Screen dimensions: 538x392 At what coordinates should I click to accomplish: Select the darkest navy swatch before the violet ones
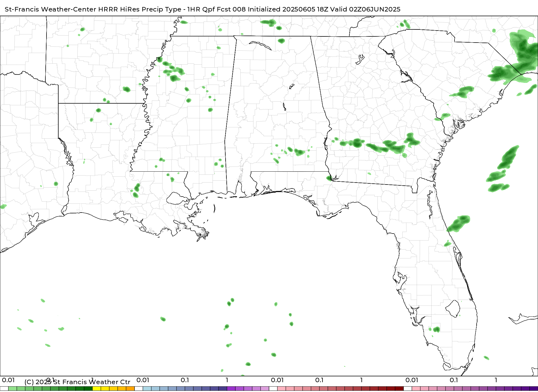coord(223,389)
